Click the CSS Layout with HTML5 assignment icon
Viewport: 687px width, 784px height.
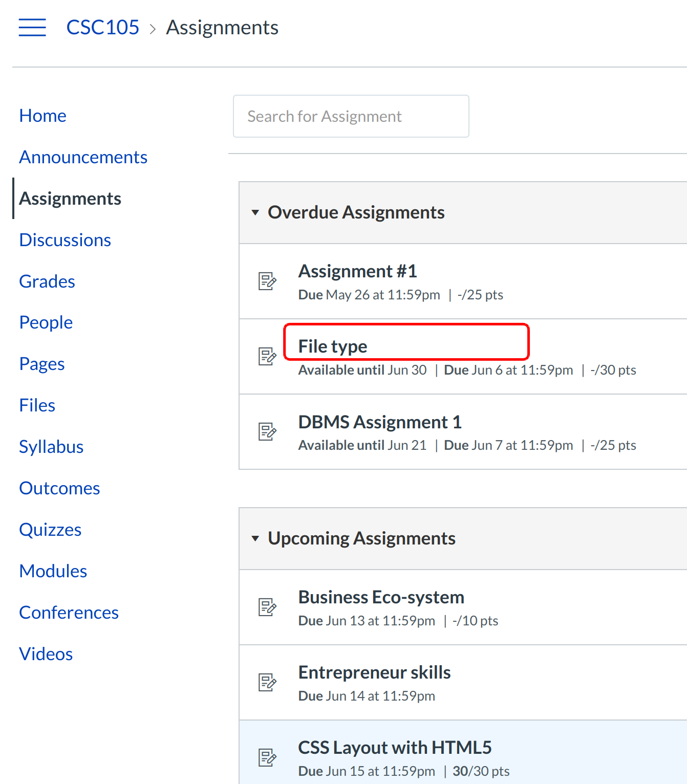(267, 757)
